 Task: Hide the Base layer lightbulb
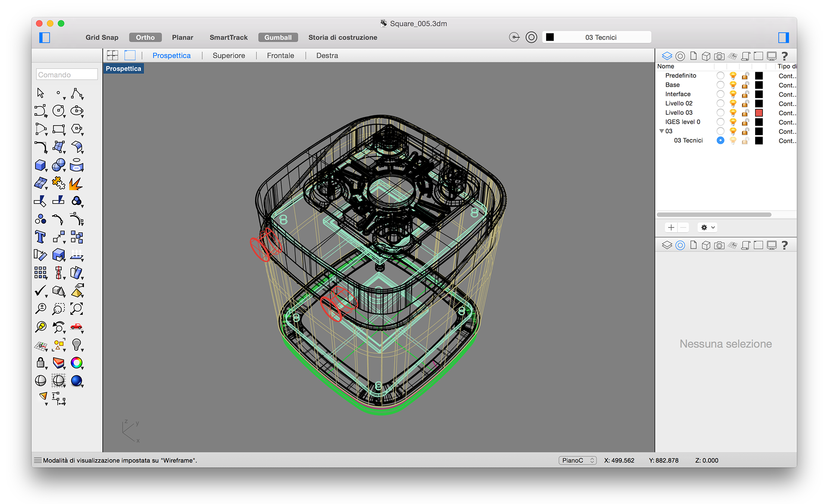click(733, 85)
